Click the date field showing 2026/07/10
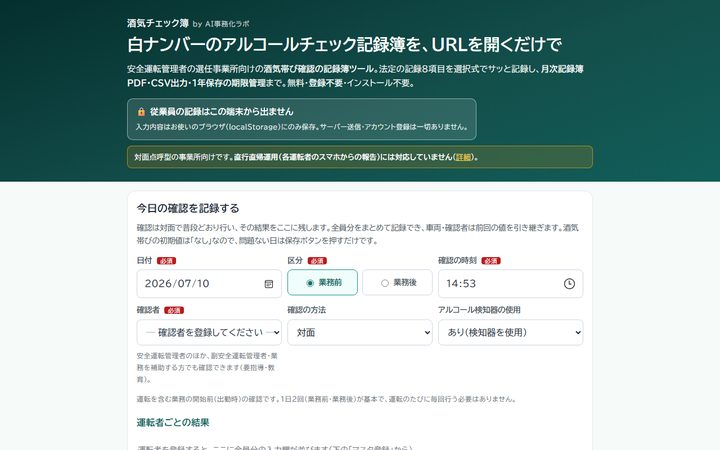The height and width of the screenshot is (450, 720). point(209,284)
